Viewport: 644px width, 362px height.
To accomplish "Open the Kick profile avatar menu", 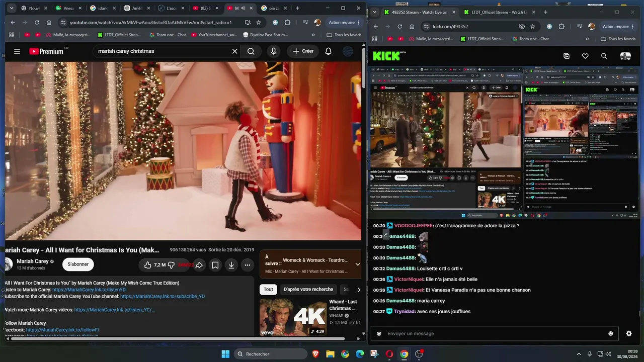I will coord(625,56).
